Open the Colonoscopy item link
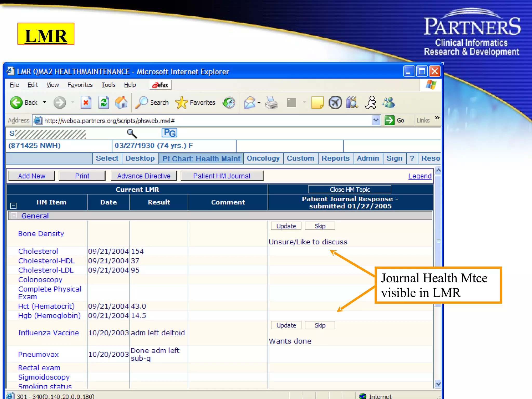The height and width of the screenshot is (399, 532). (40, 280)
